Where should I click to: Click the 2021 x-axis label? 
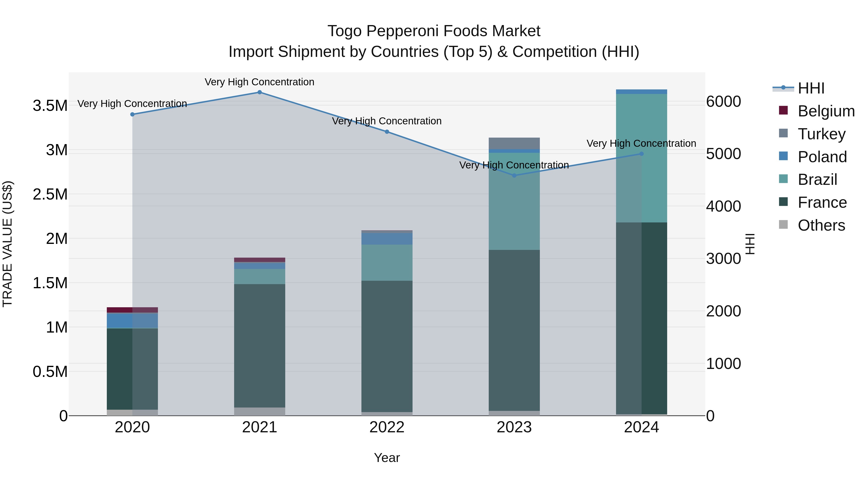(259, 427)
